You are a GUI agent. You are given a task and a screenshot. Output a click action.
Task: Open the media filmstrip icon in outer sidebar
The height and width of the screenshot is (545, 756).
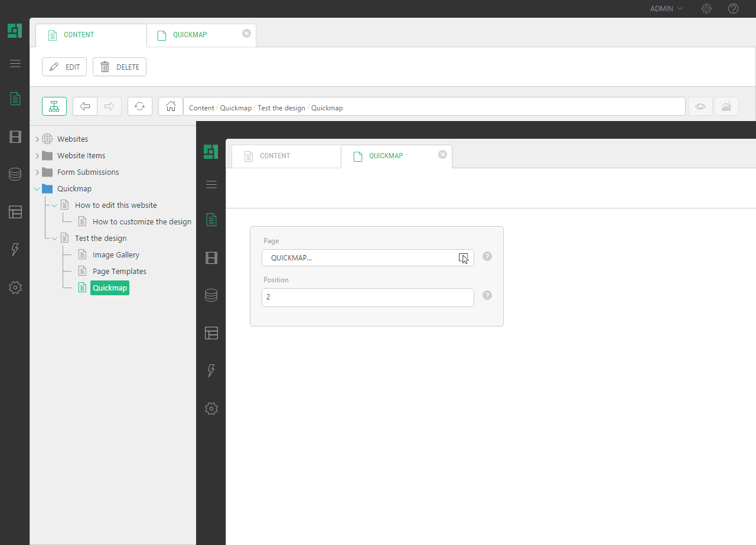point(15,137)
